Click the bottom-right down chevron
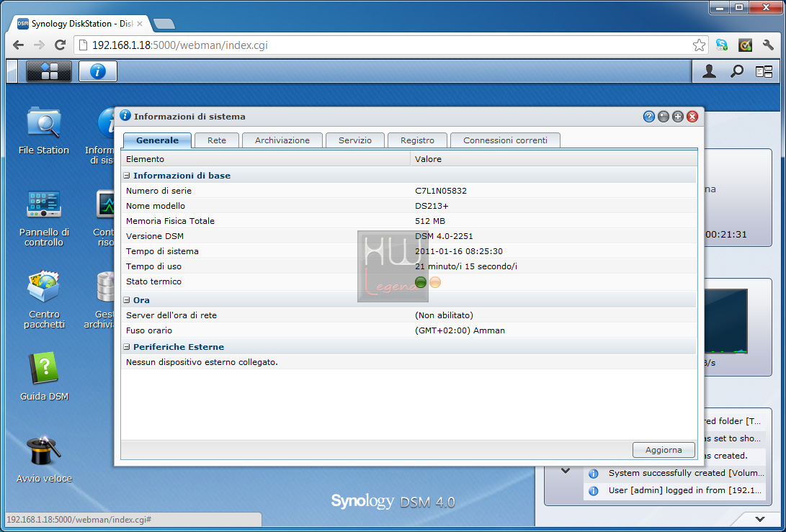This screenshot has width=786, height=532. click(760, 519)
